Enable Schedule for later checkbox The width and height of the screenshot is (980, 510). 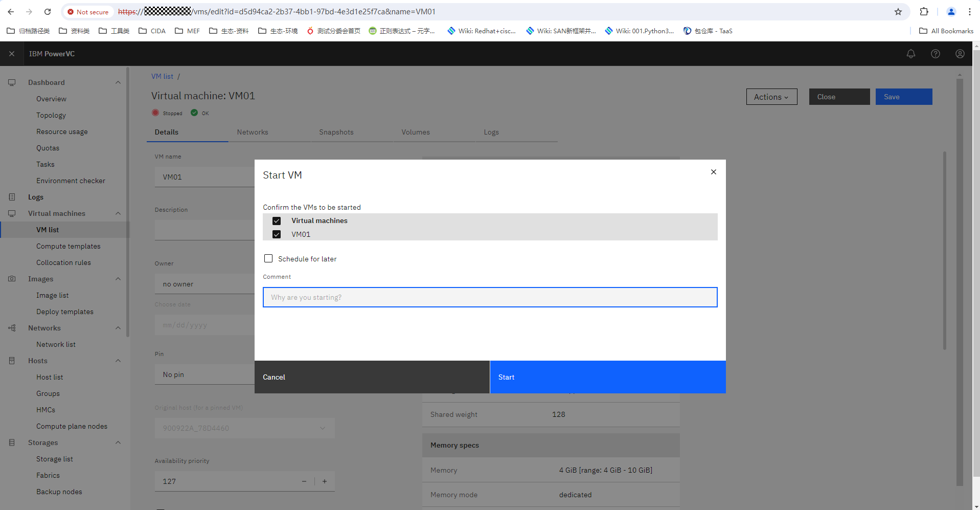268,258
